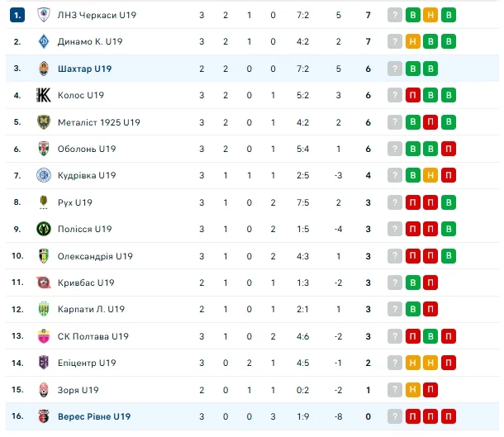The image size is (504, 437).
Task: Open the Кудрівка U19 team page link
Action: (x=86, y=175)
